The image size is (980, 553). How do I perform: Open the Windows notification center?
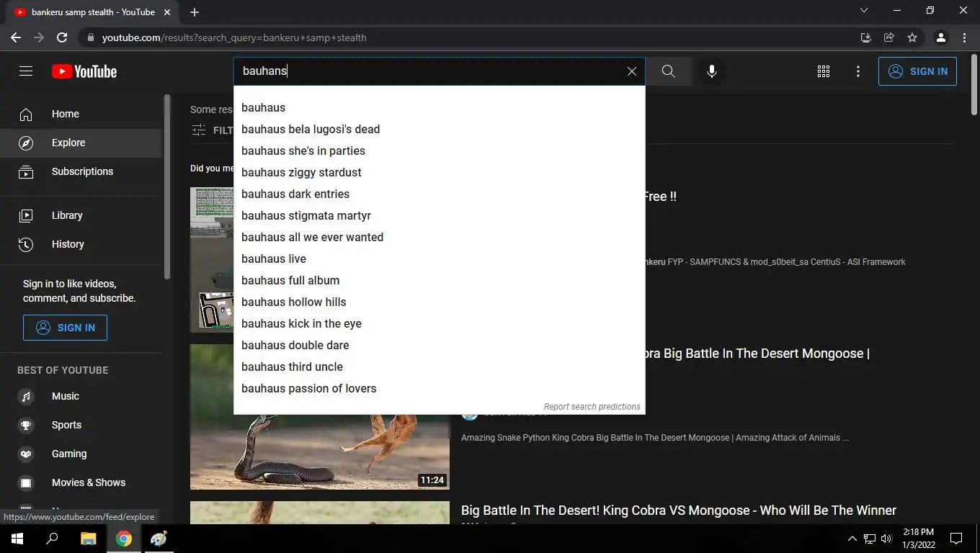coord(956,539)
